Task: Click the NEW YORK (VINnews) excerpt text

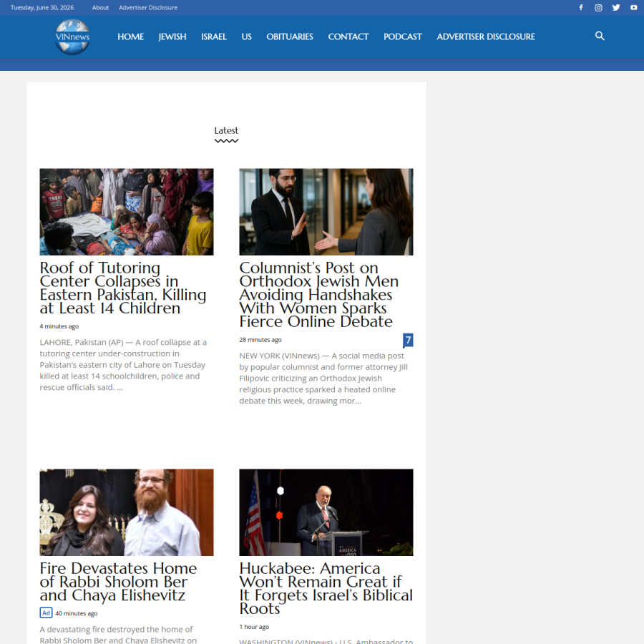Action: coord(323,379)
